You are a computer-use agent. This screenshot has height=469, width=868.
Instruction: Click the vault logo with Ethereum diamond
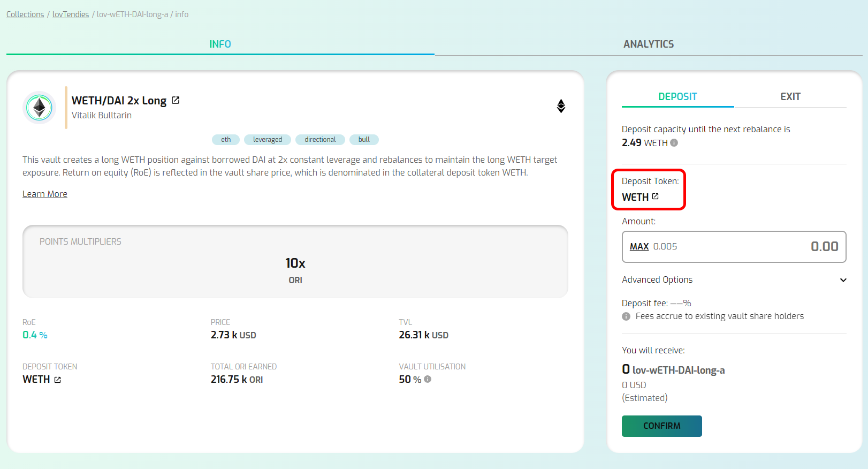[x=40, y=108]
